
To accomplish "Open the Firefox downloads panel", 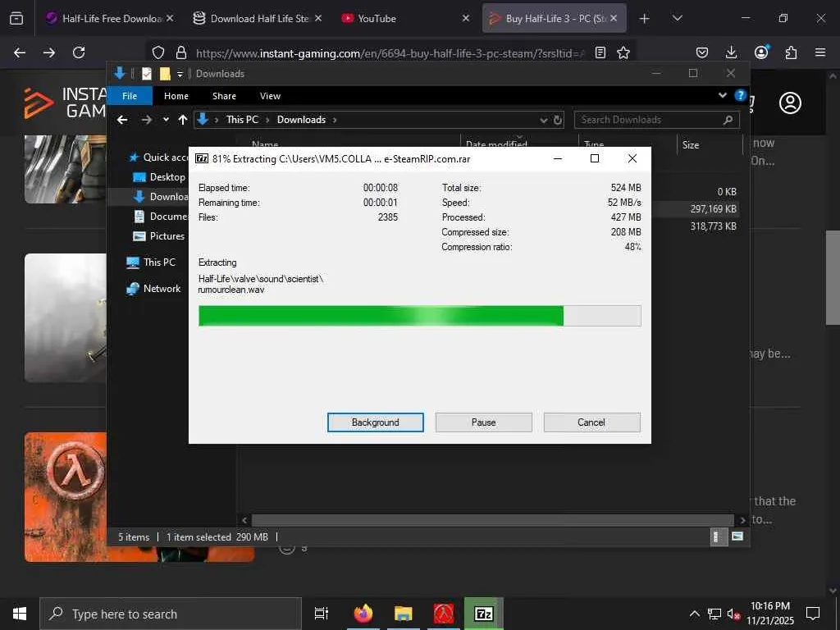I will (x=731, y=52).
